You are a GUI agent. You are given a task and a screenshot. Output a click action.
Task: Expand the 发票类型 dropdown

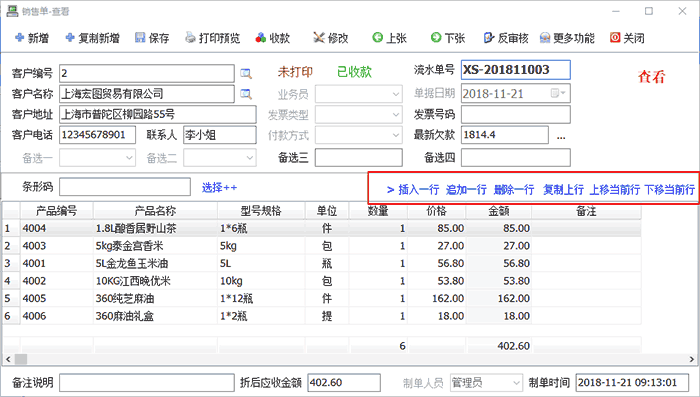396,115
